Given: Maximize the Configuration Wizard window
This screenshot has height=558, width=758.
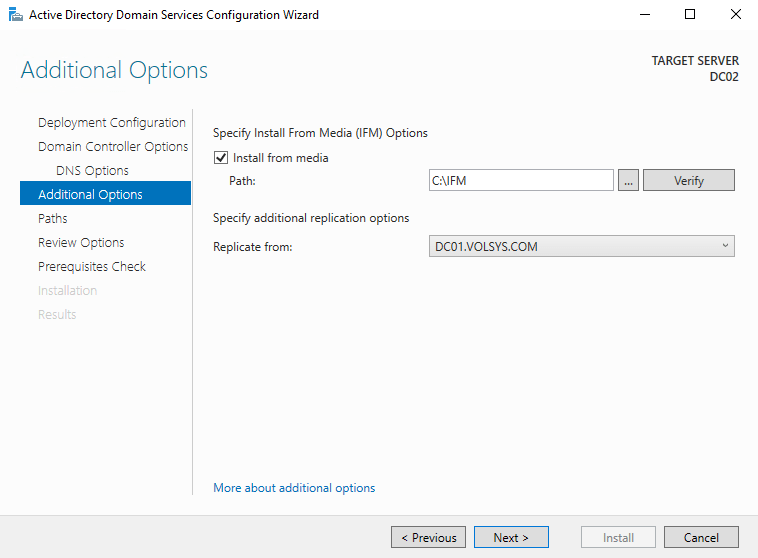Looking at the screenshot, I should [689, 15].
